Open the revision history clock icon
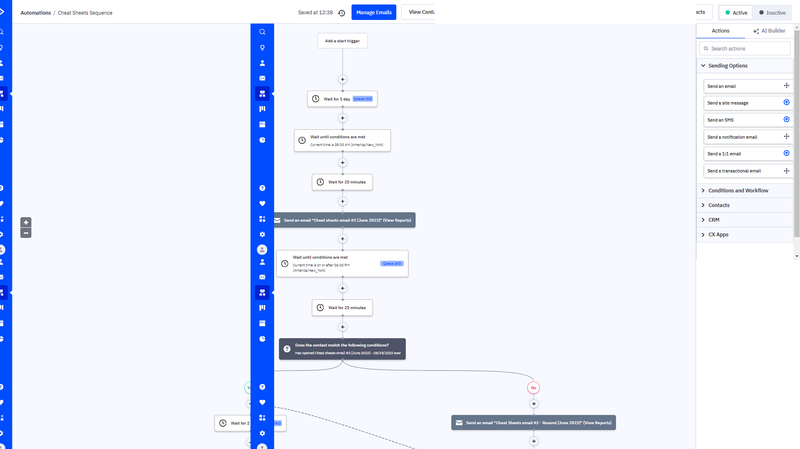The image size is (800, 449). point(341,13)
